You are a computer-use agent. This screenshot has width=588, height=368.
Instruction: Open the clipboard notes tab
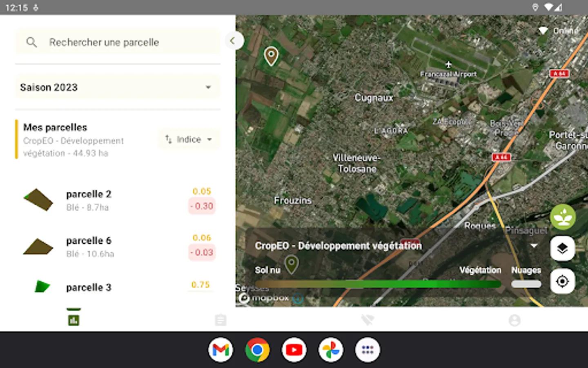[x=220, y=320]
